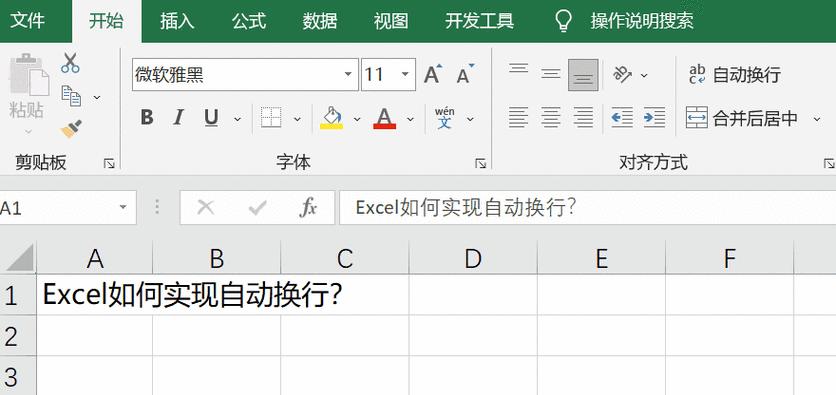Image resolution: width=836 pixels, height=395 pixels.
Task: Open fill color dropdown arrow
Action: coord(357,119)
